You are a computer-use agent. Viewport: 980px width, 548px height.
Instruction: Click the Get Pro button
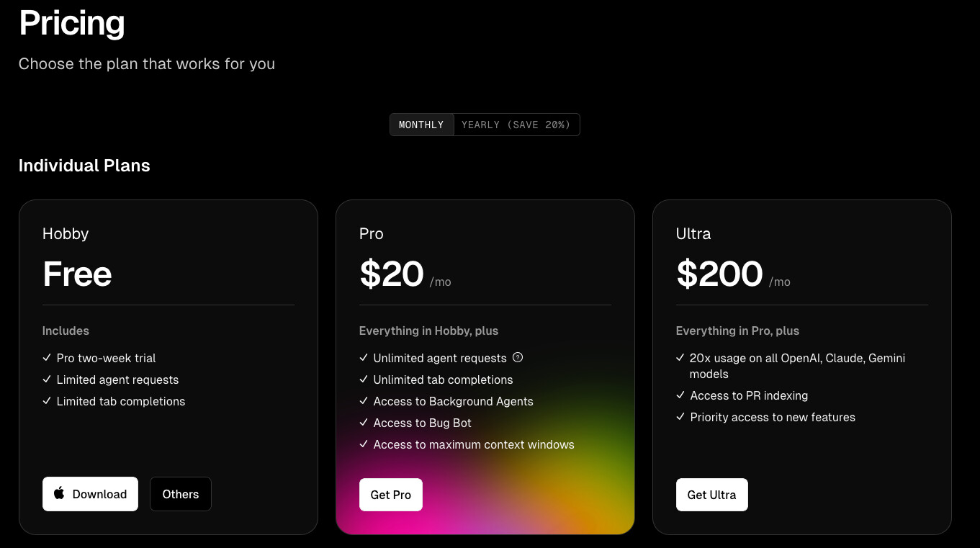pyautogui.click(x=391, y=495)
